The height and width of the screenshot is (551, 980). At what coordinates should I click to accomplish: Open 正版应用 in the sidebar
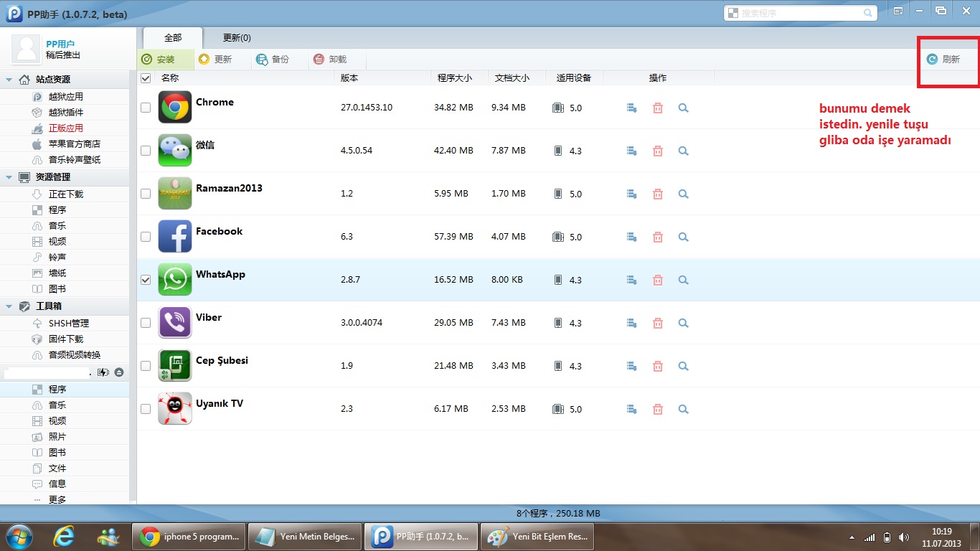66,128
